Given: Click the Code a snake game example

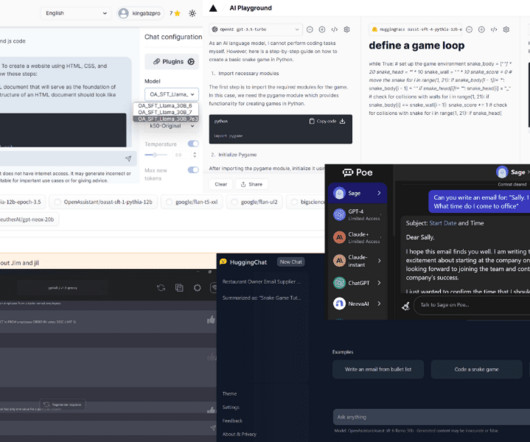Looking at the screenshot, I should 477,369.
